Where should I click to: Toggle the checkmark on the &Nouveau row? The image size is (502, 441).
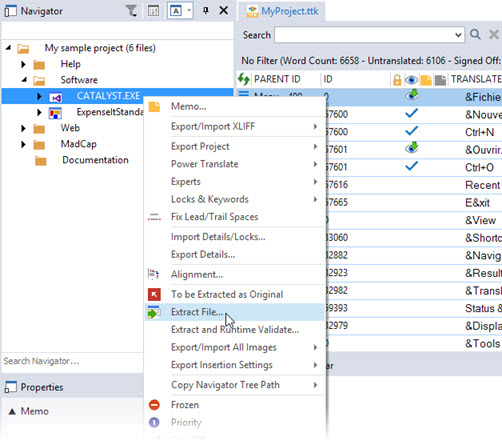tap(412, 113)
